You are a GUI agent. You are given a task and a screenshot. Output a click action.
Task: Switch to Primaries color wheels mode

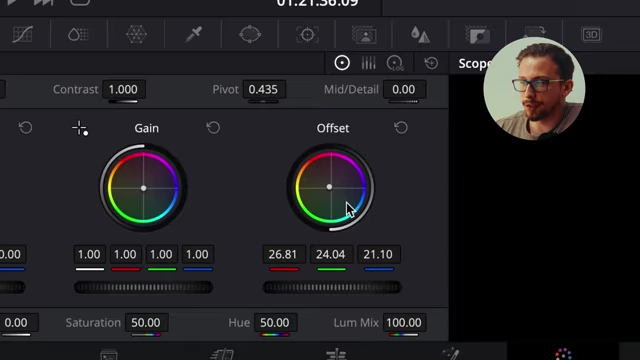(342, 63)
